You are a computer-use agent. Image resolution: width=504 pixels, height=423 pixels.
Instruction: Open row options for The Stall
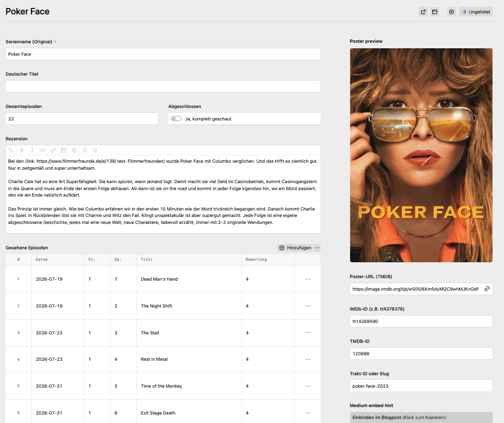308,332
